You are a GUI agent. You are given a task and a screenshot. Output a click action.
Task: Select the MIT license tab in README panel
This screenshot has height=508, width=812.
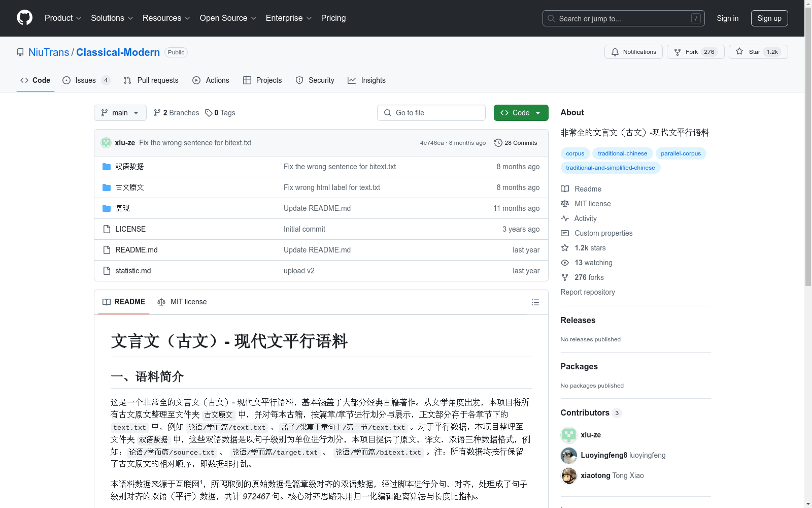(182, 302)
